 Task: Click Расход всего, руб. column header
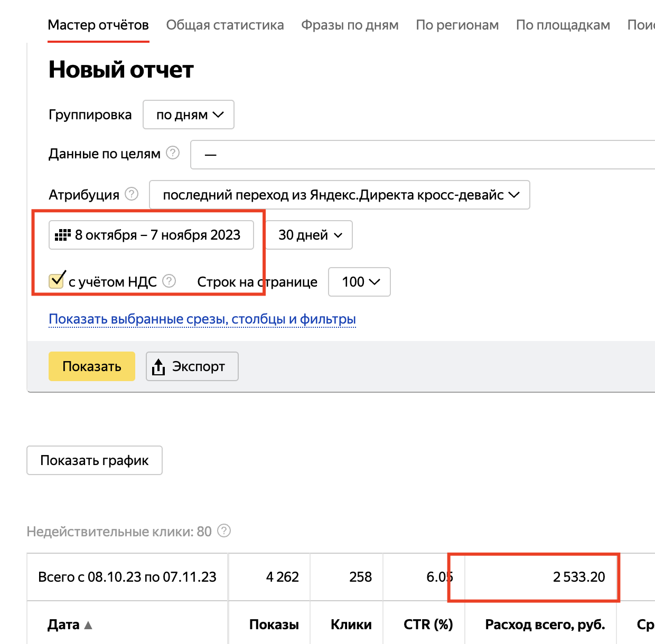[x=545, y=624]
